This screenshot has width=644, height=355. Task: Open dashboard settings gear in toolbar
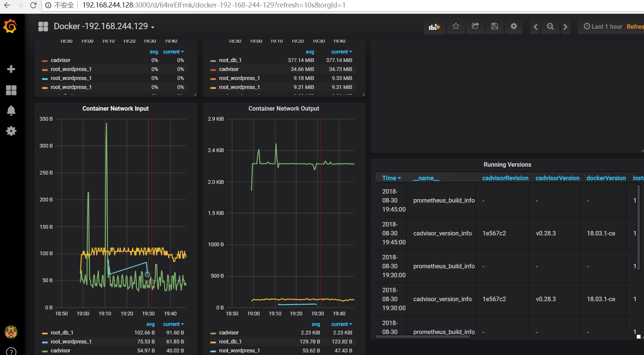[x=514, y=26]
